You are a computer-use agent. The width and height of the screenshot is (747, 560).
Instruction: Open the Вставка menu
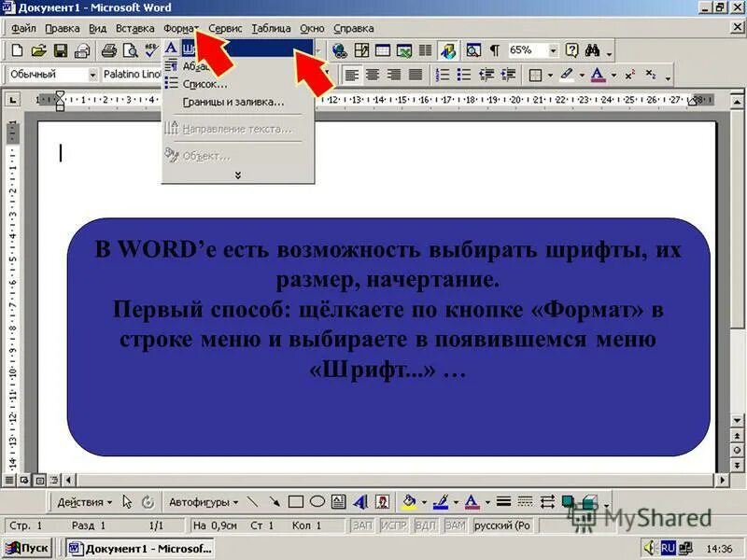pyautogui.click(x=135, y=29)
